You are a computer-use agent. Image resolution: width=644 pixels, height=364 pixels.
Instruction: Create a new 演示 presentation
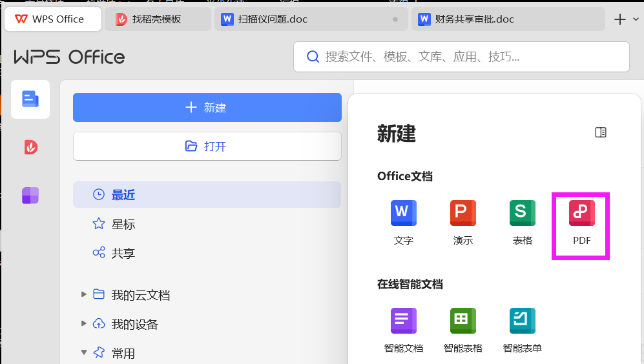[463, 223]
